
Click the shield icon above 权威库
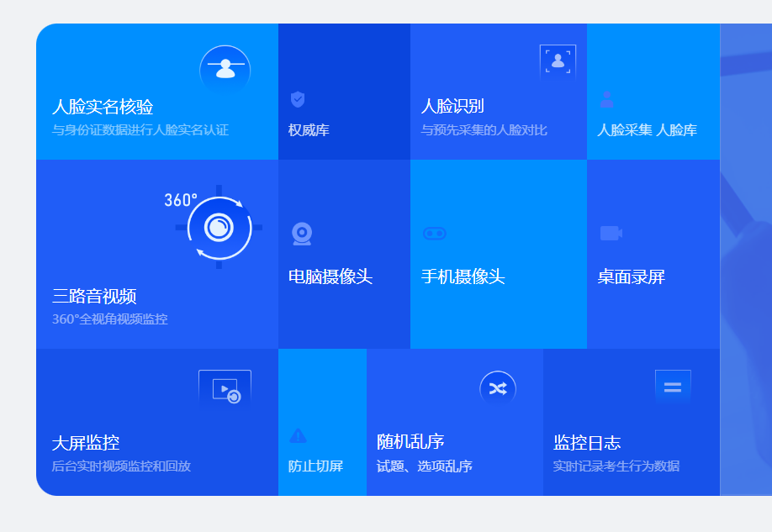298,99
